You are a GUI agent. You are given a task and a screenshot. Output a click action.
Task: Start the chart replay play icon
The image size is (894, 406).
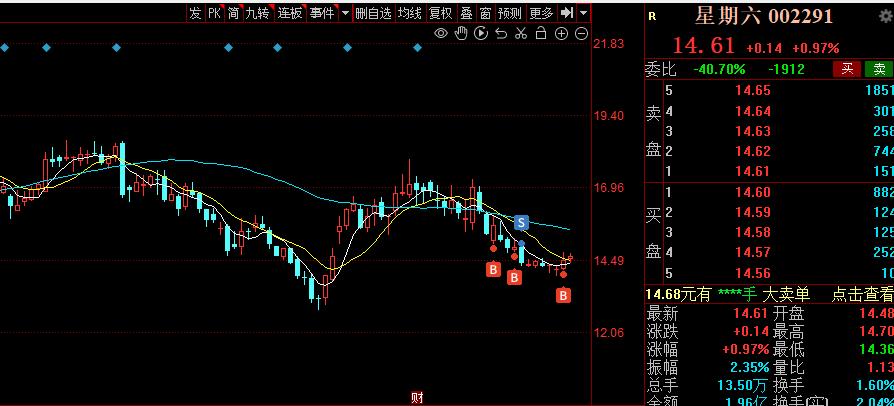point(481,34)
